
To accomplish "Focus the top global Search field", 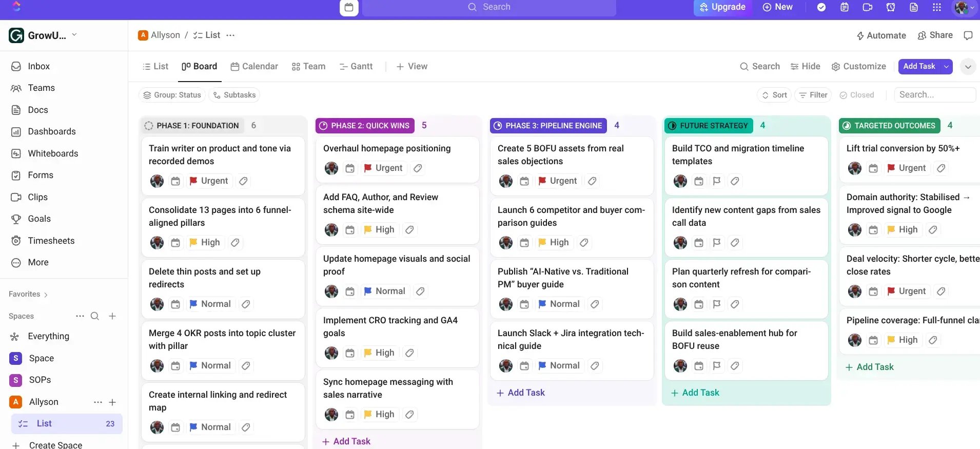I will 489,7.
